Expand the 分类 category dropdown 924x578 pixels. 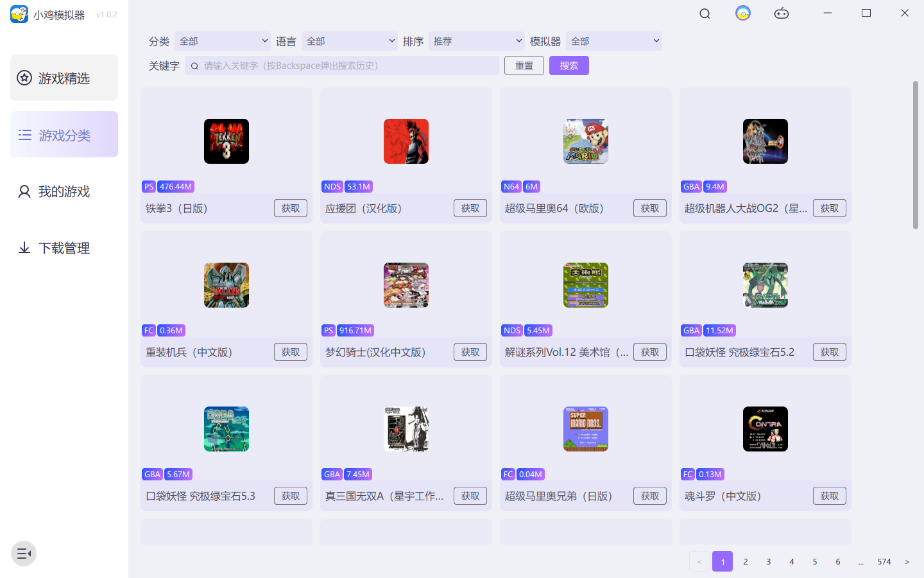[223, 41]
